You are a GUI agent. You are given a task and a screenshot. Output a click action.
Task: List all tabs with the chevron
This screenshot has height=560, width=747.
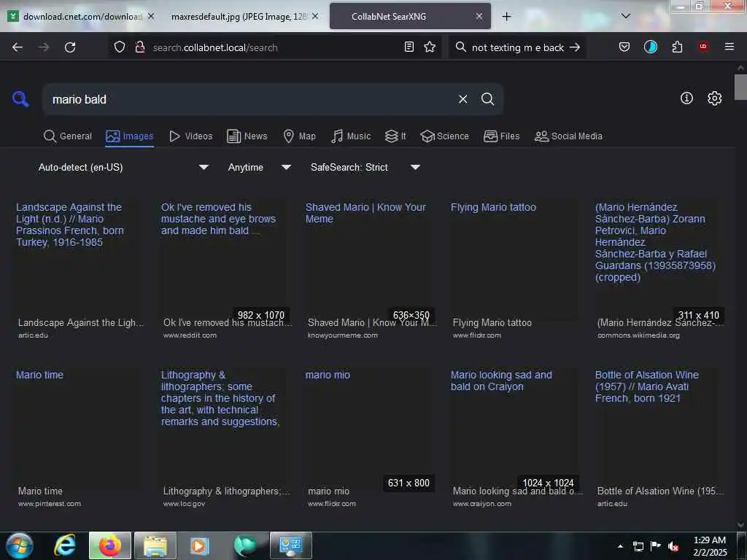pos(625,16)
